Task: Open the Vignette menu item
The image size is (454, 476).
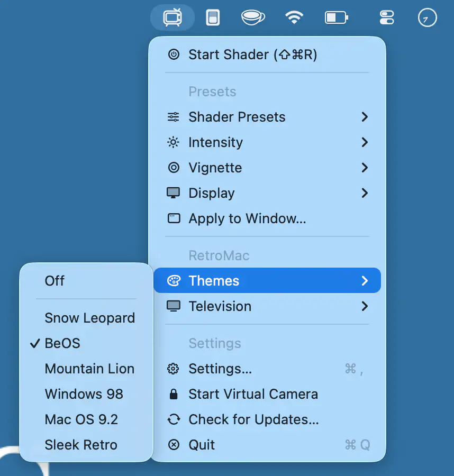Action: coord(267,168)
